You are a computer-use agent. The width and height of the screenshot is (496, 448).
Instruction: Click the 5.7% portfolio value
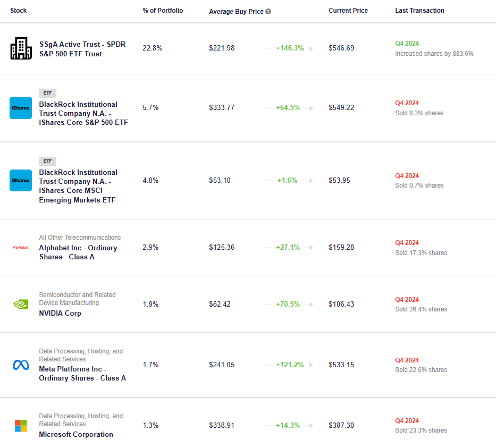pyautogui.click(x=150, y=107)
